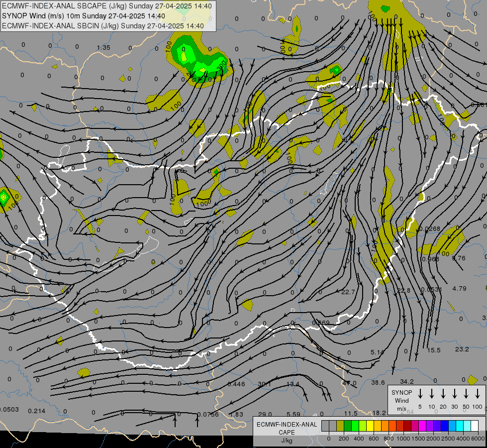Image resolution: width=487 pixels, height=448 pixels.
Task: Click the 0.0503 value on the map
Action: pyautogui.click(x=9, y=410)
